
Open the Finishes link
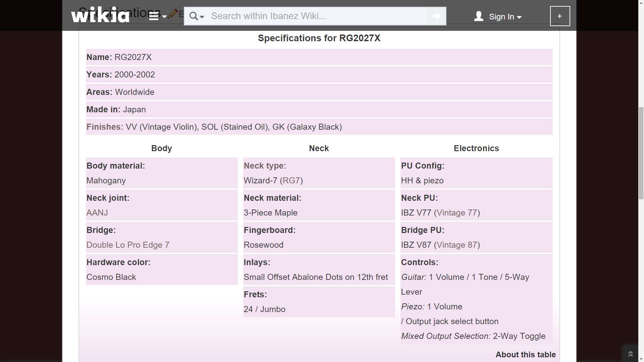tap(104, 127)
